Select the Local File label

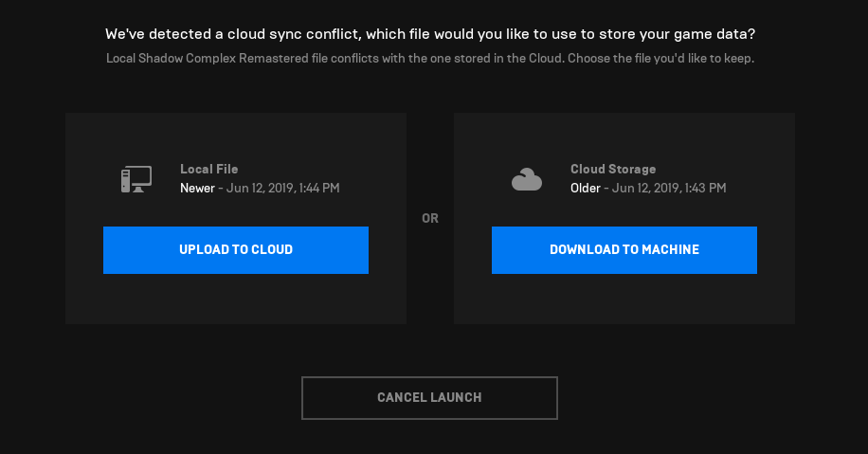point(208,170)
